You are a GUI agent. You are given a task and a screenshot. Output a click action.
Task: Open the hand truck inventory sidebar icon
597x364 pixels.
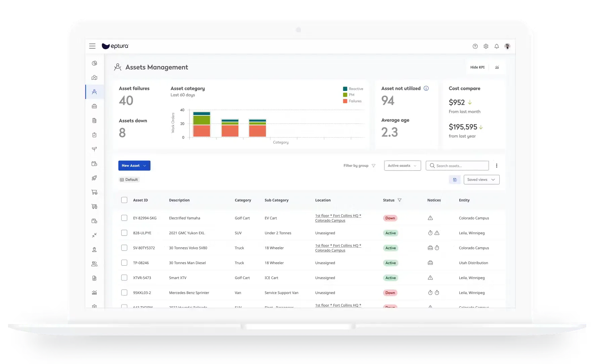pyautogui.click(x=94, y=206)
